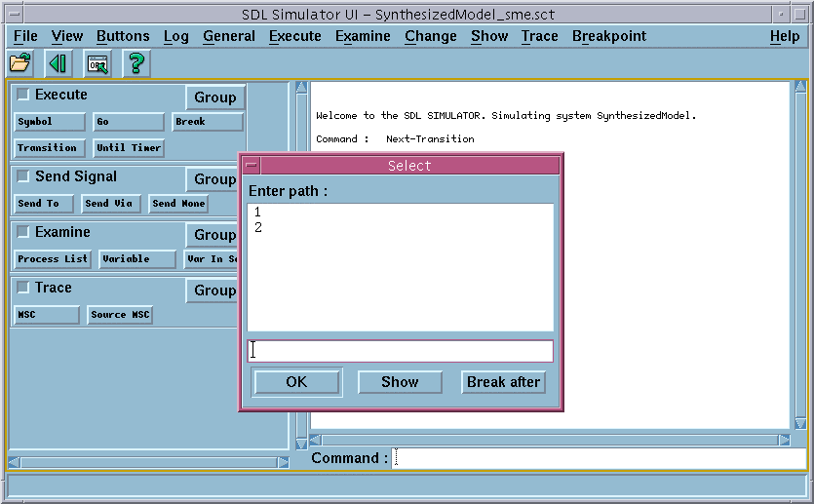Click the green question mark help icon

[x=136, y=63]
